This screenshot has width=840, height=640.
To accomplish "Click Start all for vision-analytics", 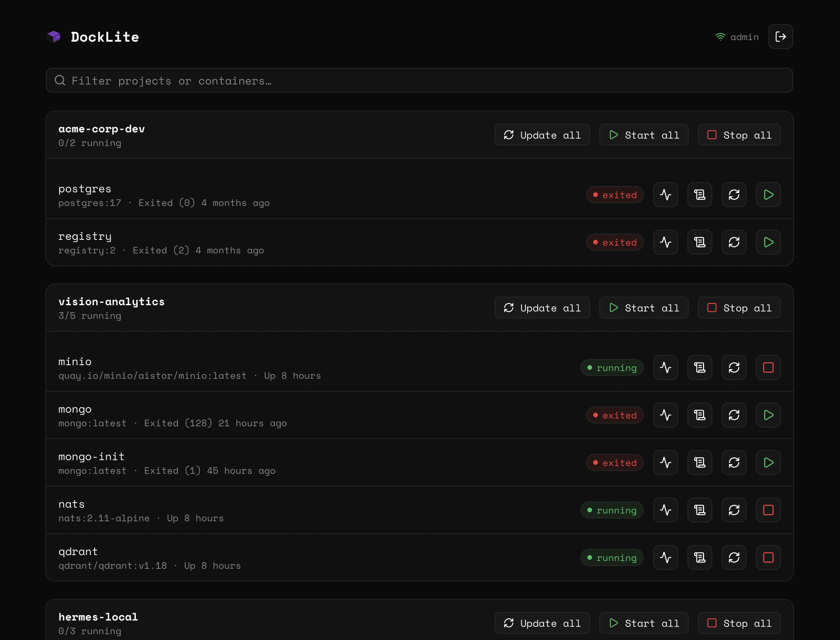I will (x=644, y=308).
